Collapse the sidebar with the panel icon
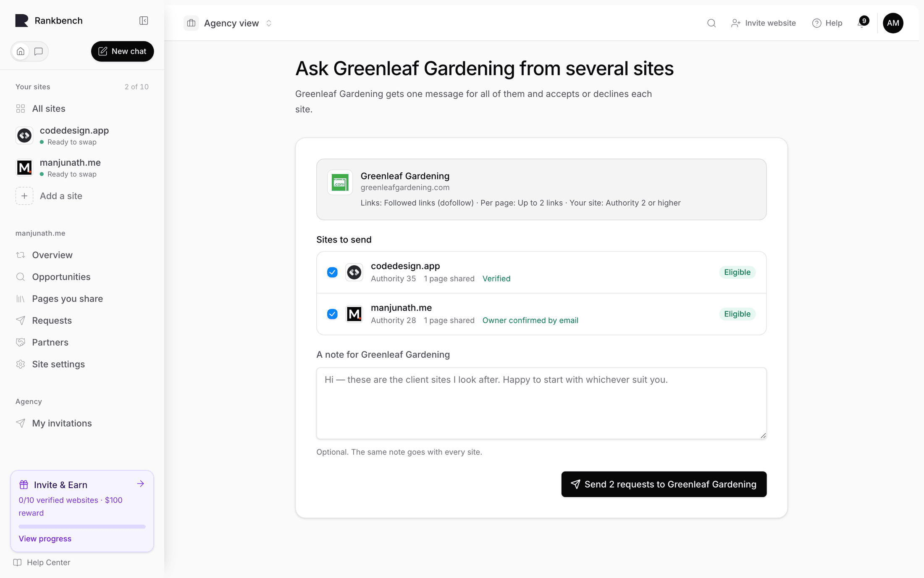This screenshot has width=924, height=578. pos(144,21)
